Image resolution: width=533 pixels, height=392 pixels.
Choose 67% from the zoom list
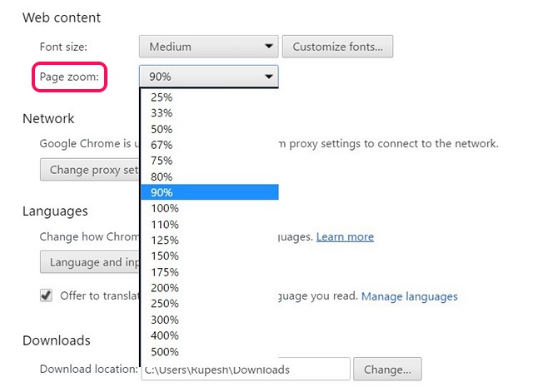point(209,145)
